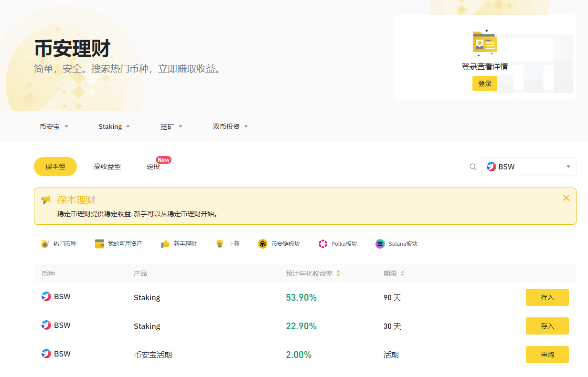Filter by 币安链板块
This screenshot has height=377, width=588.
pos(279,244)
